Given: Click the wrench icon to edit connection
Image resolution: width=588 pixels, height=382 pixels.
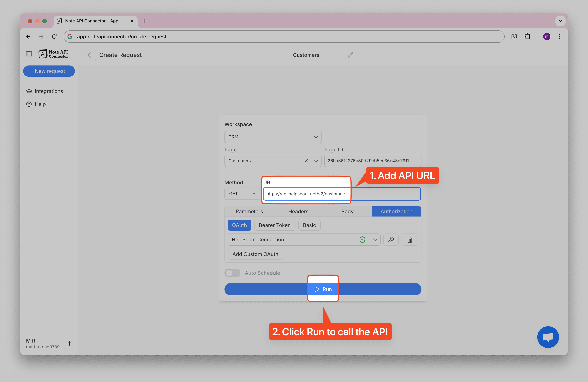Looking at the screenshot, I should click(x=391, y=240).
